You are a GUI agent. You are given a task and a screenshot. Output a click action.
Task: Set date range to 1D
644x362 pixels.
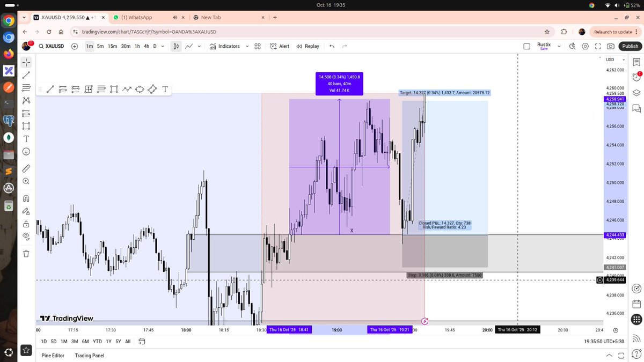tap(44, 341)
